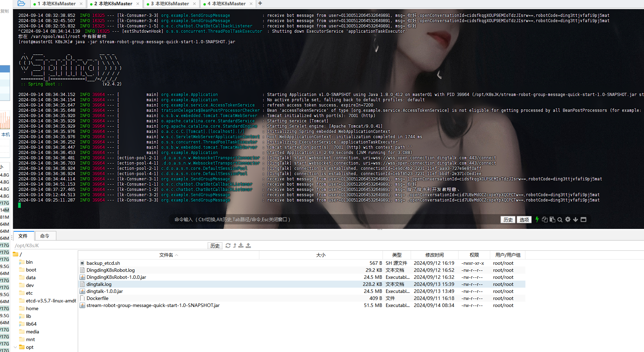Click the 选项 button in command bar
This screenshot has height=352, width=644.
pos(524,219)
